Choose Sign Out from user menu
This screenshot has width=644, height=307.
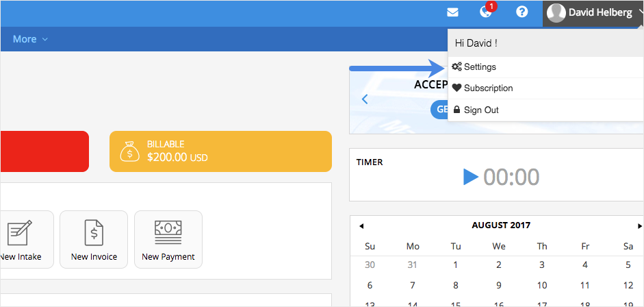tap(480, 110)
